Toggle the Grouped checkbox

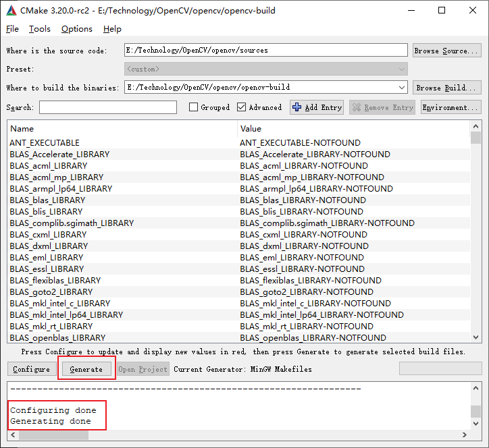coord(193,107)
